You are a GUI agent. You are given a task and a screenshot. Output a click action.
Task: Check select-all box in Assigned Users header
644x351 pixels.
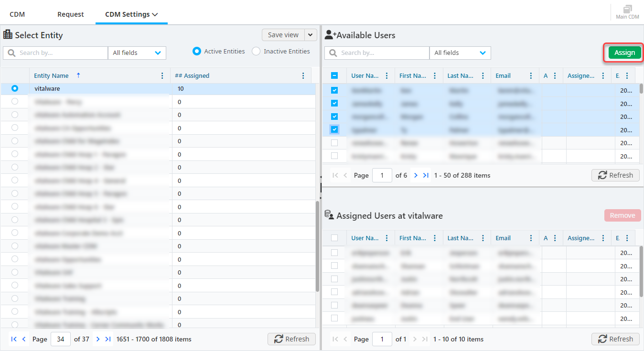pos(334,238)
